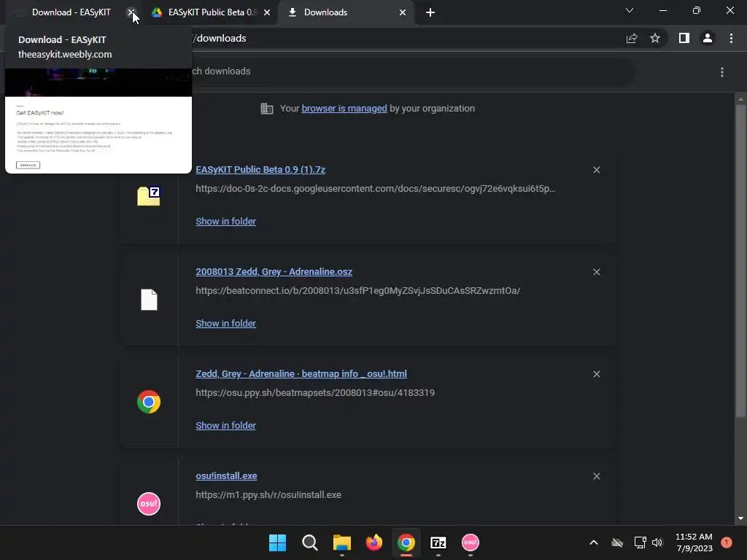Viewport: 747px width, 560px height.
Task: Click the osu.ppy.sh beatmapsets URL text
Action: tap(315, 393)
